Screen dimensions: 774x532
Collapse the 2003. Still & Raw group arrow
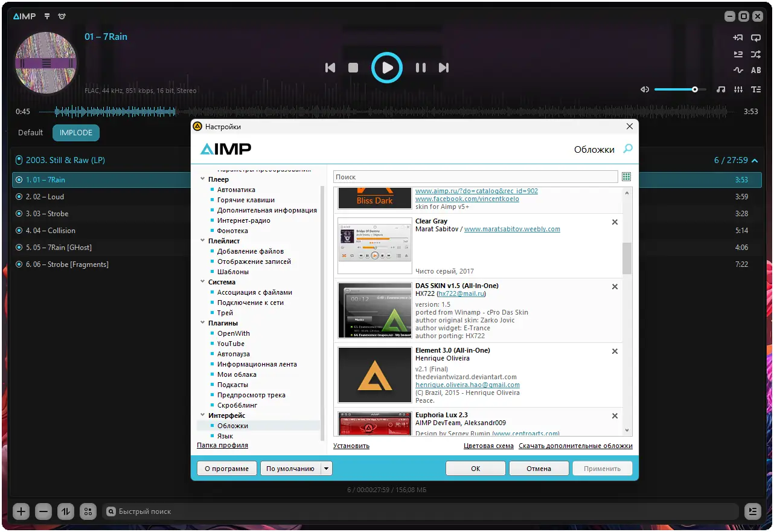pos(755,161)
